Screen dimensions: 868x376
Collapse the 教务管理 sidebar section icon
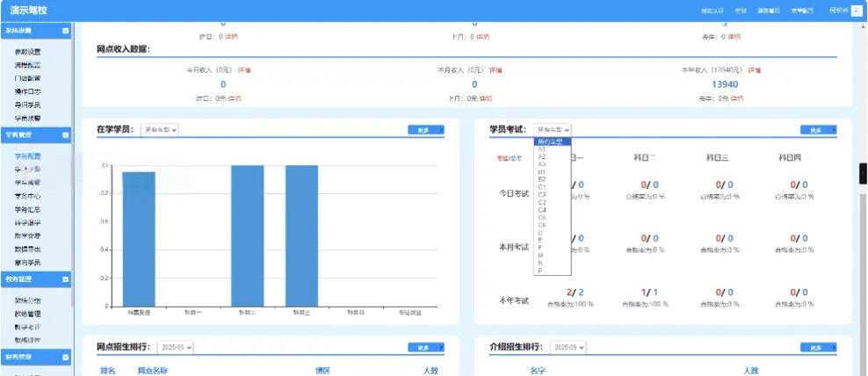[x=65, y=279]
